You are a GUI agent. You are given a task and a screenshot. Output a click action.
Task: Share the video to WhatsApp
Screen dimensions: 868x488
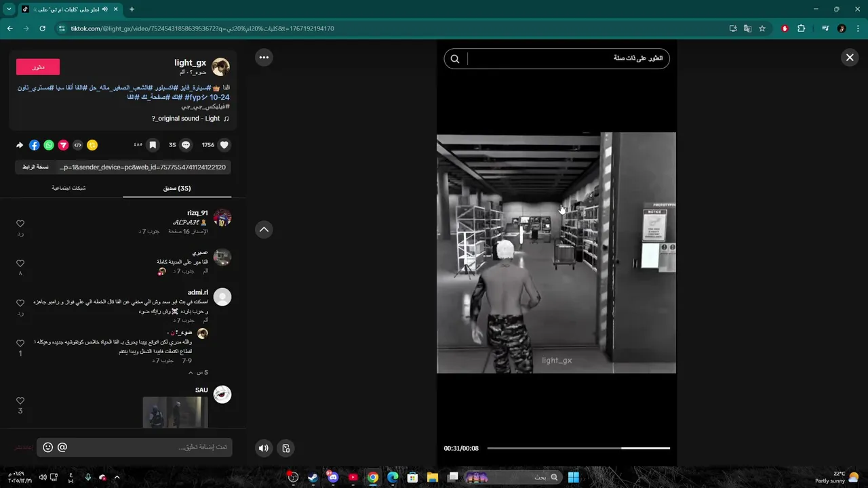49,145
